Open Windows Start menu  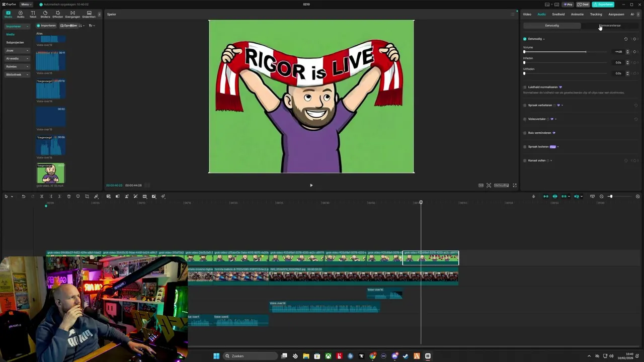pyautogui.click(x=216, y=356)
